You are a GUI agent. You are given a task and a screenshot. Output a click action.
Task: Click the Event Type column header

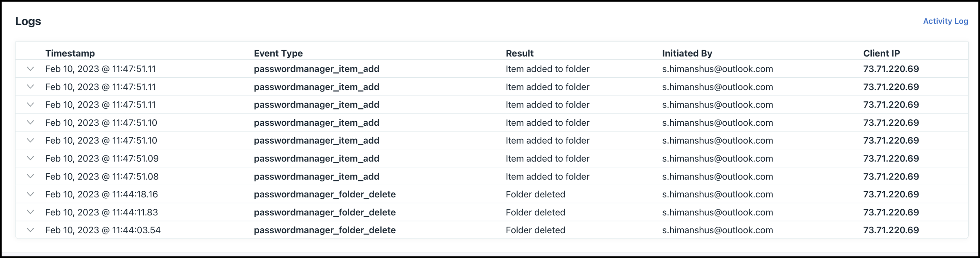278,53
